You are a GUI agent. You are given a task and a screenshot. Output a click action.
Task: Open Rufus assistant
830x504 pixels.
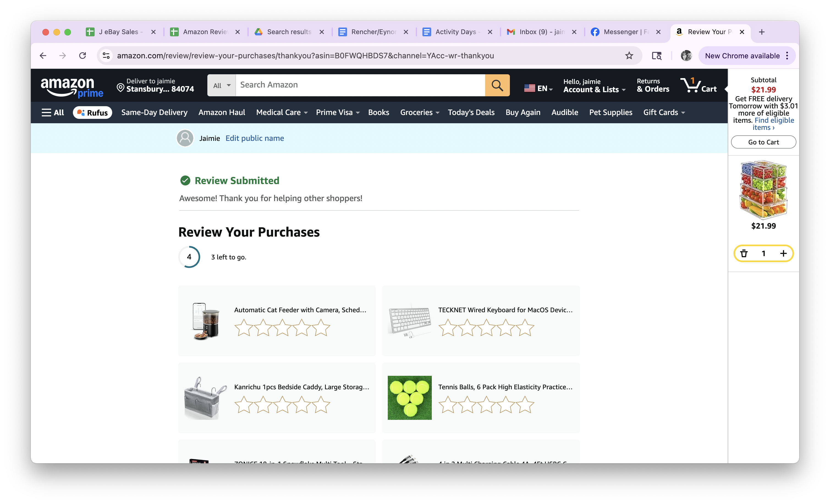click(92, 113)
